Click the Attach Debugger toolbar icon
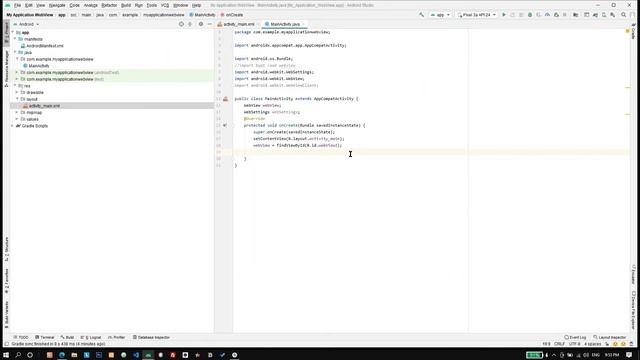The height and width of the screenshot is (360, 640). [x=556, y=15]
